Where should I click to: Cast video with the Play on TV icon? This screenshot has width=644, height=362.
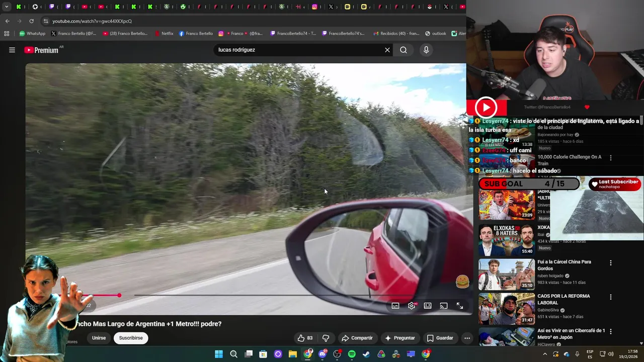(x=444, y=306)
